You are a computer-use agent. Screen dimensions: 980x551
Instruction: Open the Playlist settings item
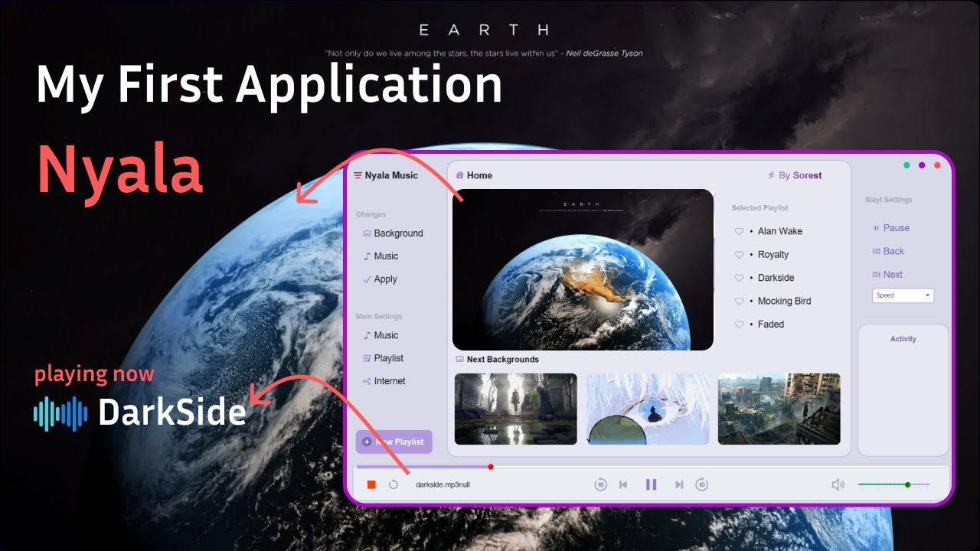click(384, 358)
